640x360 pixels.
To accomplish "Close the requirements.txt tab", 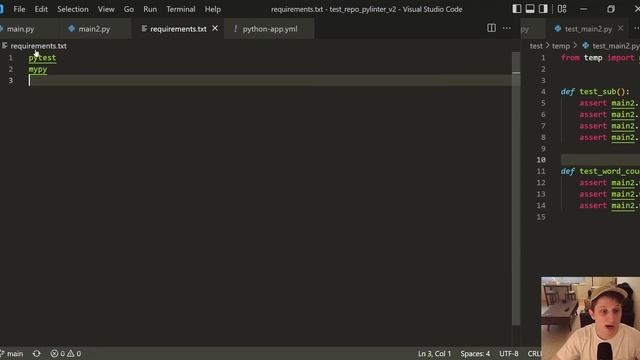I will pyautogui.click(x=215, y=29).
